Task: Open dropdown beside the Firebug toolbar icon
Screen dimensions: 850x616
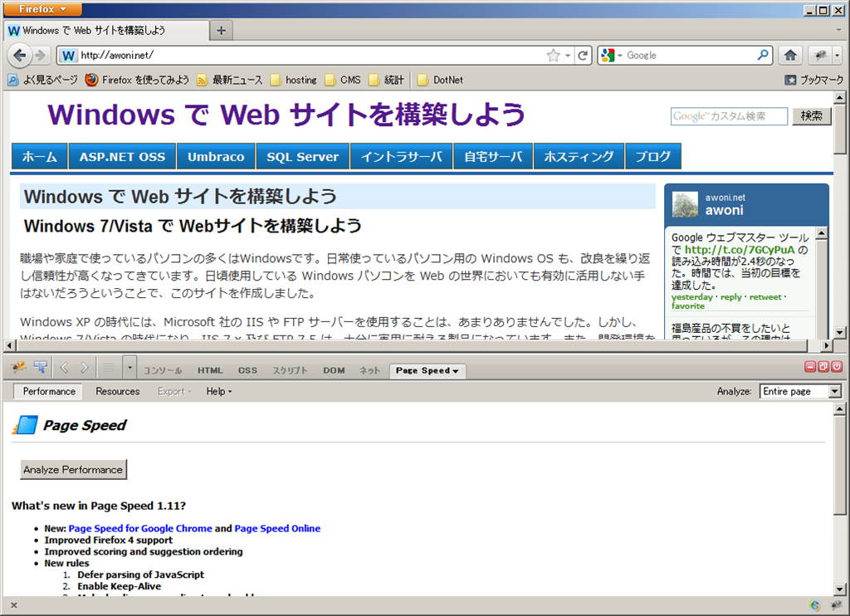Action: (x=837, y=56)
